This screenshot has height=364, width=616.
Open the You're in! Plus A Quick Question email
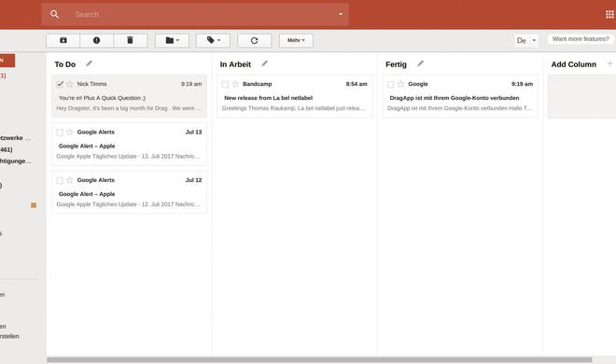tap(129, 96)
